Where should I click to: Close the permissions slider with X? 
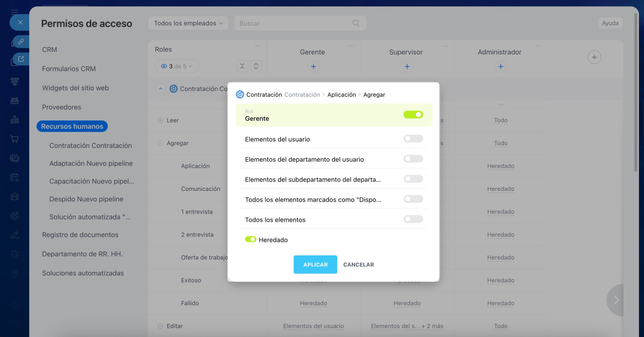pos(20,23)
